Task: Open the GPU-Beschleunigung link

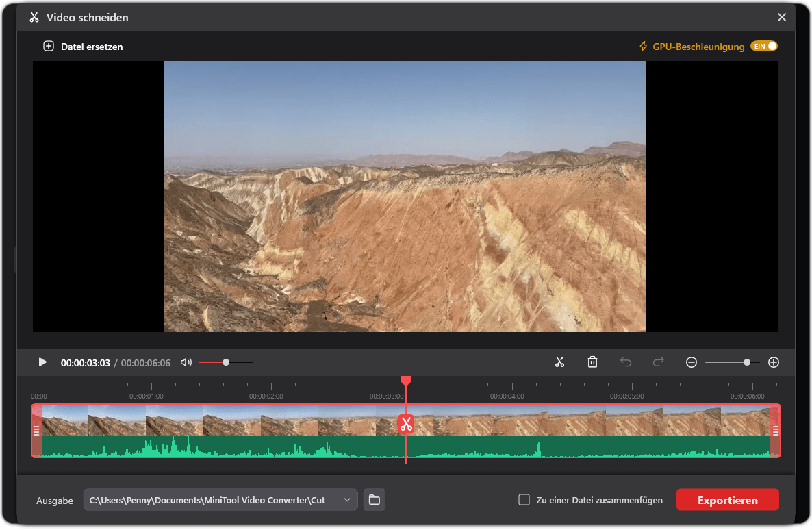Action: [x=698, y=47]
